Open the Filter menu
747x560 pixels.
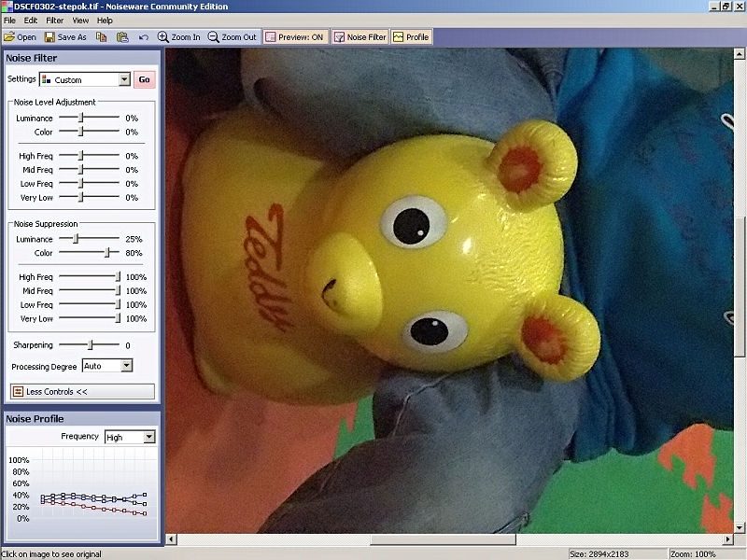tap(55, 21)
